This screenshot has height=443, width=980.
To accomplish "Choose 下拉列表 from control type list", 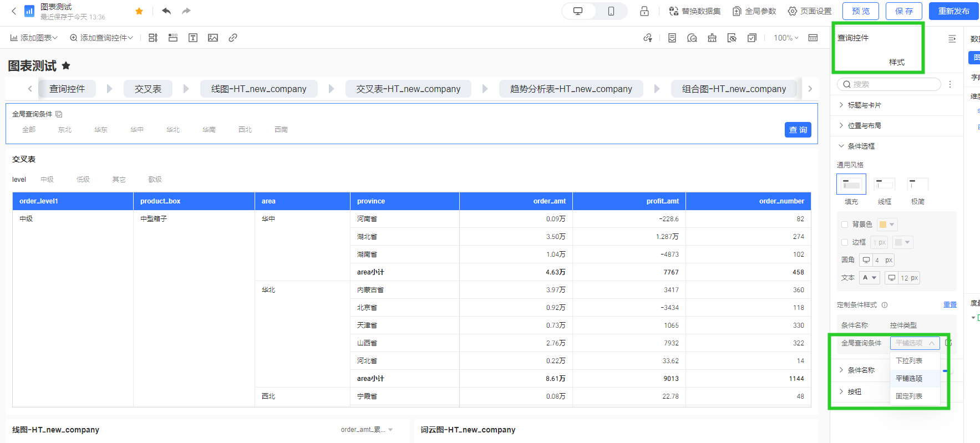I will tap(909, 361).
